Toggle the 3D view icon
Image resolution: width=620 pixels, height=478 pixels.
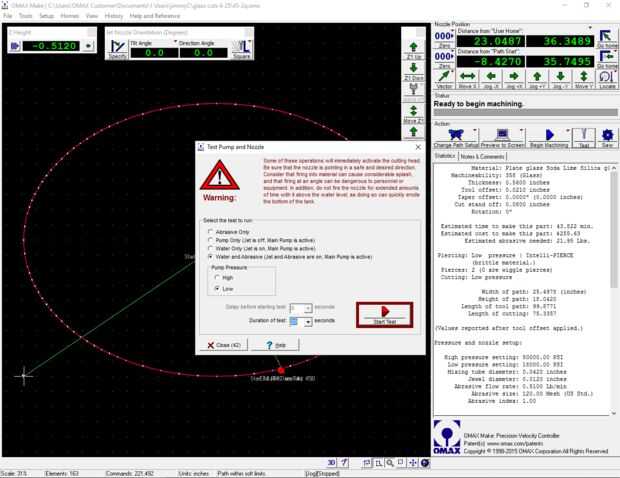tap(331, 463)
